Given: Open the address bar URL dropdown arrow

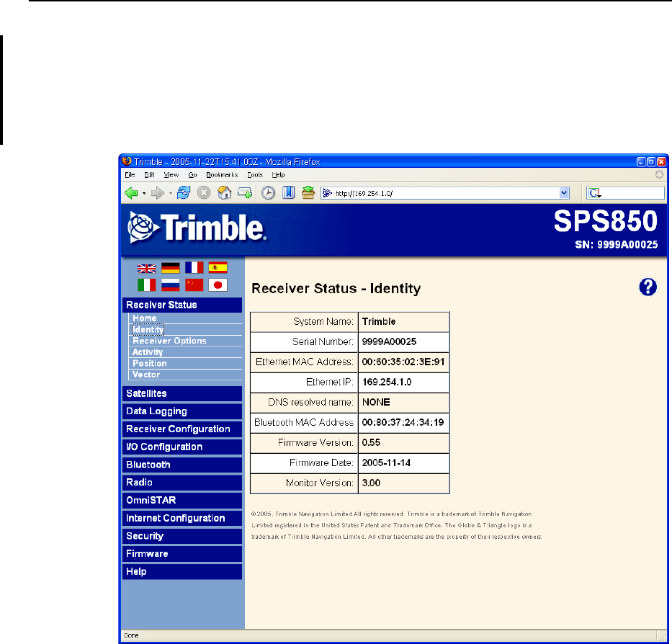Looking at the screenshot, I should [564, 193].
